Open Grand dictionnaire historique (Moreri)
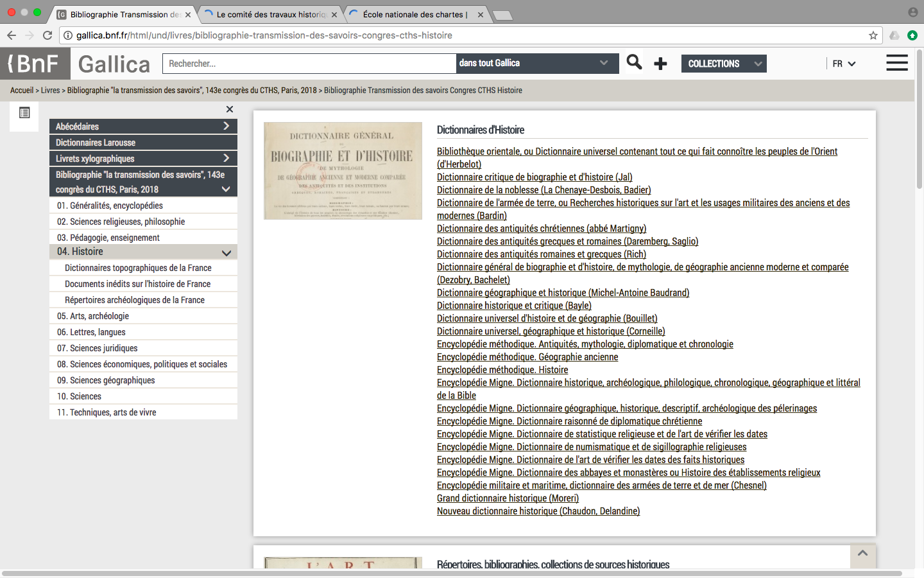This screenshot has height=578, width=924. tap(508, 498)
